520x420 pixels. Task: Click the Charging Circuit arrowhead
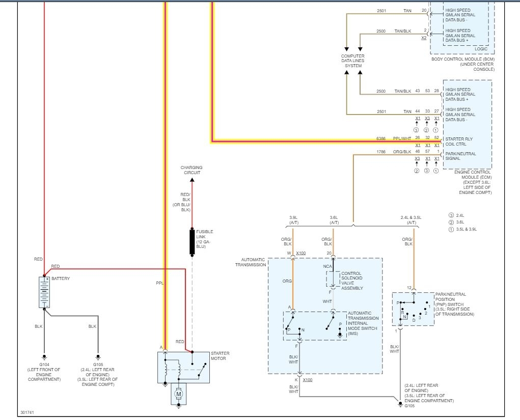[x=192, y=180]
